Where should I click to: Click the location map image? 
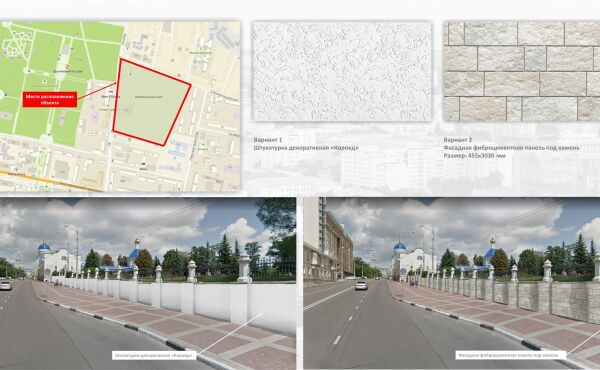point(120,106)
